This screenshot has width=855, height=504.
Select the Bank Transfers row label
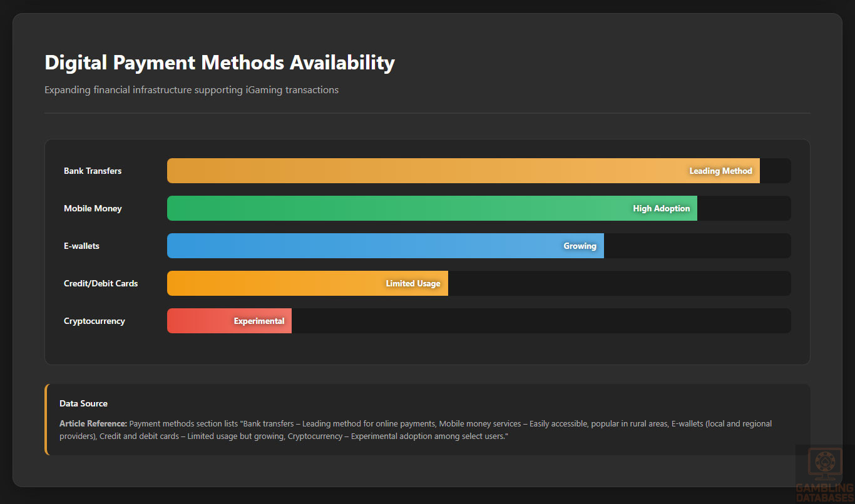coord(93,171)
